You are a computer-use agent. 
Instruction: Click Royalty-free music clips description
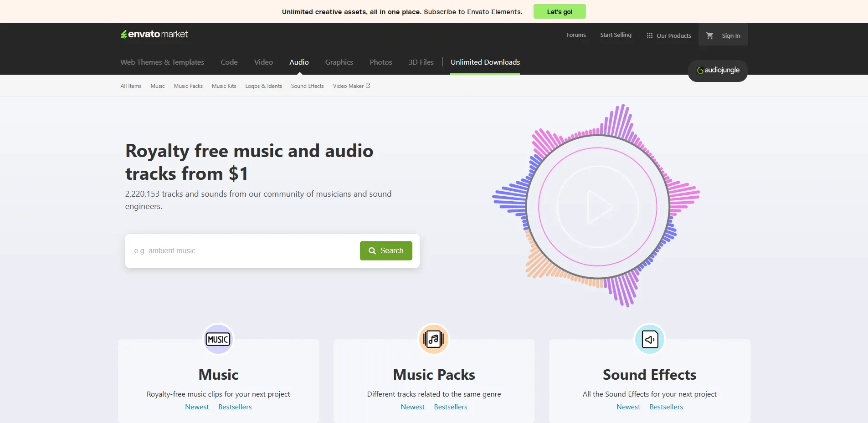[218, 394]
